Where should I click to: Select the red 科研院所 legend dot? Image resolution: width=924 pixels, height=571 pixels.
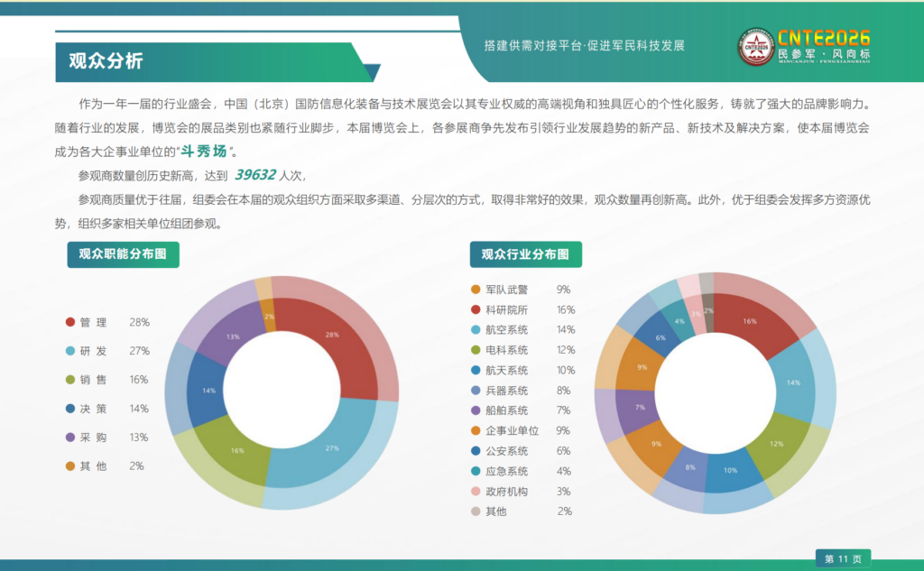click(x=476, y=309)
